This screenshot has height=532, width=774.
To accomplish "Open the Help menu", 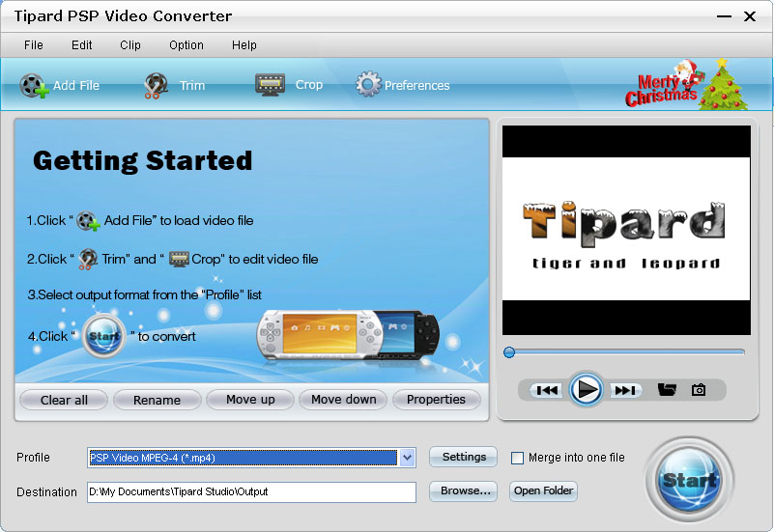I will tap(244, 45).
